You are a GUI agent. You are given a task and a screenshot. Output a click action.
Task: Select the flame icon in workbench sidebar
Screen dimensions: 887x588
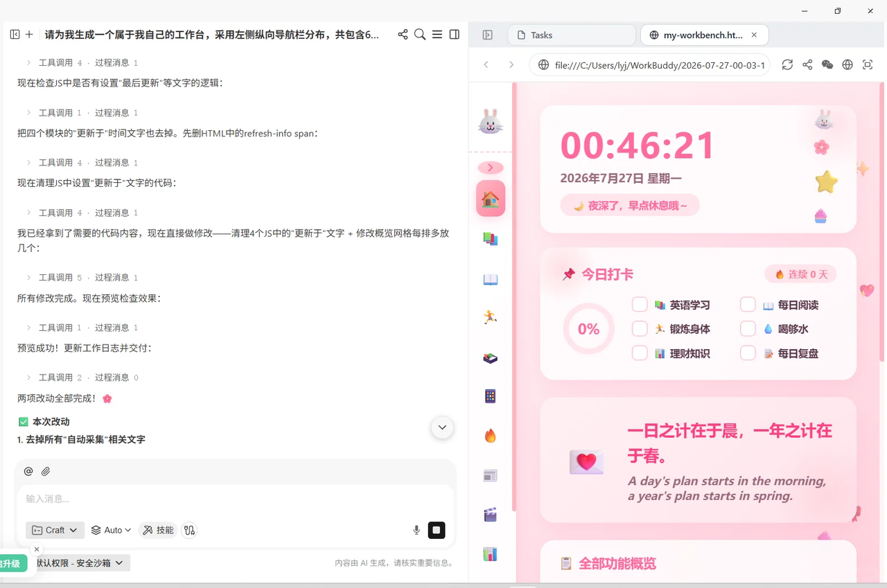[x=491, y=436]
